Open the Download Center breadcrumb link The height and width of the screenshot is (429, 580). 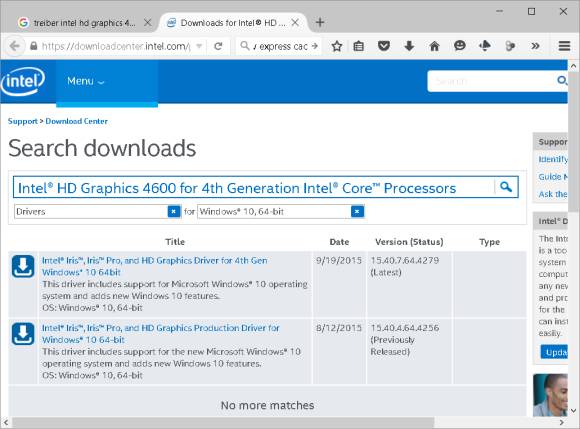(x=76, y=121)
